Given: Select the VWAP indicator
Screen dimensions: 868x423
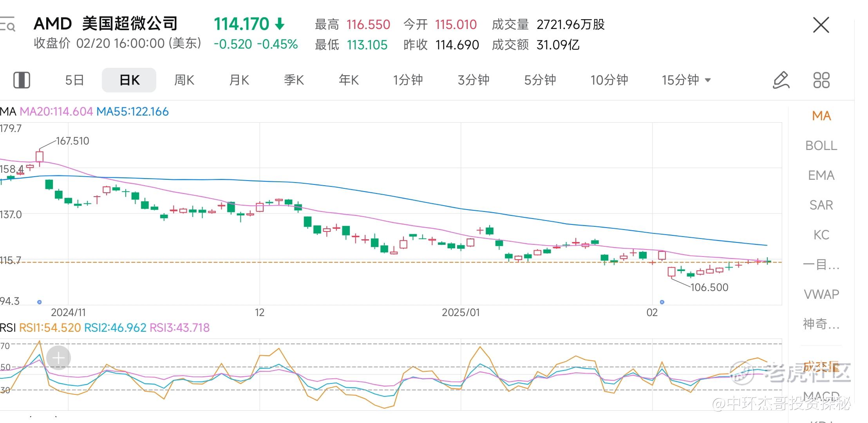Looking at the screenshot, I should click(x=821, y=294).
